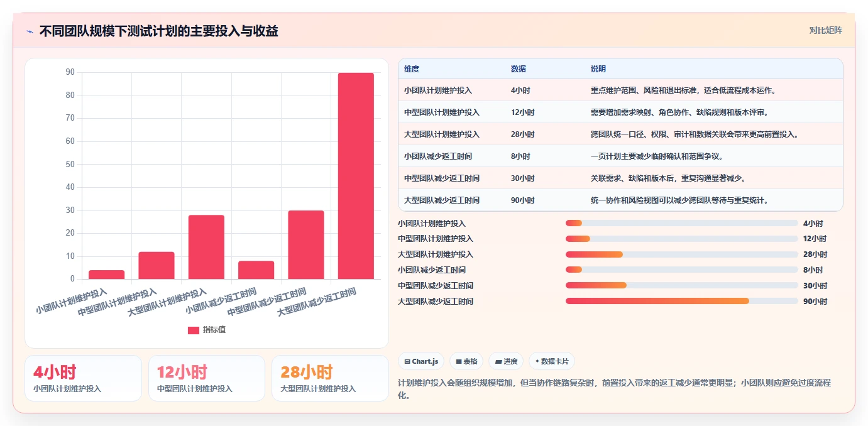Click the 30小时 progress value label
This screenshot has width=868, height=426.
coord(815,286)
